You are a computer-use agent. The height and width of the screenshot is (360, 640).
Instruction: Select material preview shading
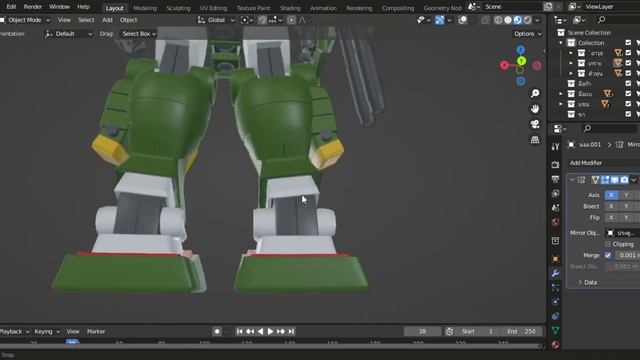pos(518,20)
